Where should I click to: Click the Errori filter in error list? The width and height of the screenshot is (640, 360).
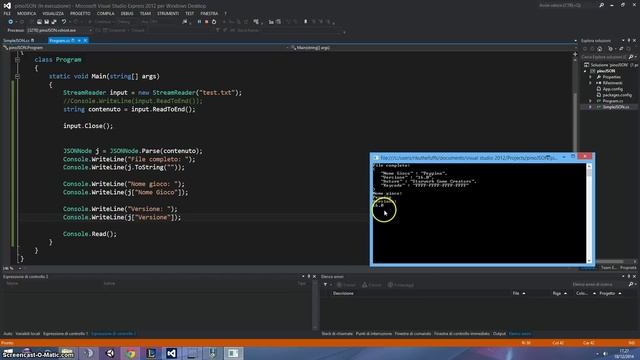[x=347, y=284]
